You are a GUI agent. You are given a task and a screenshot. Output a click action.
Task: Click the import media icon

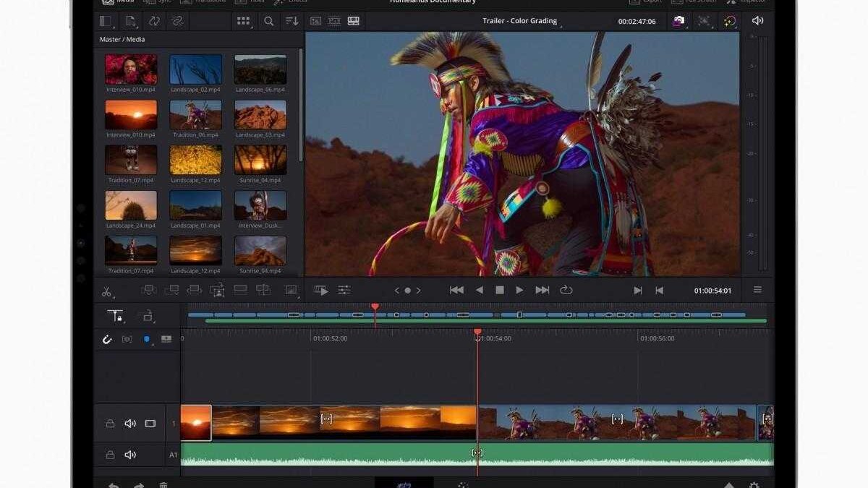(129, 22)
